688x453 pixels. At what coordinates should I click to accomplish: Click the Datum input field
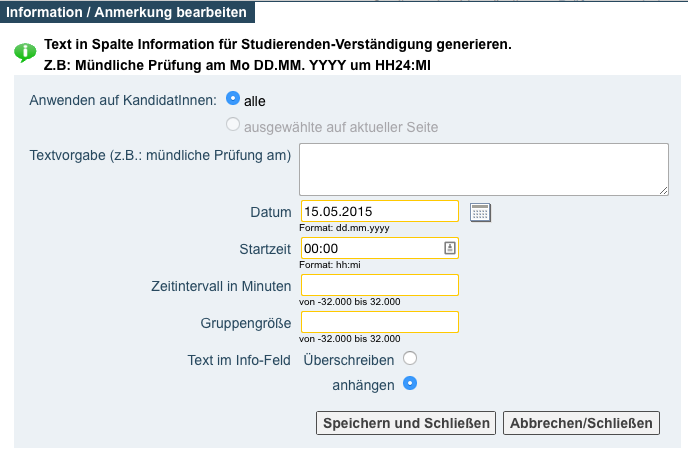coord(380,211)
